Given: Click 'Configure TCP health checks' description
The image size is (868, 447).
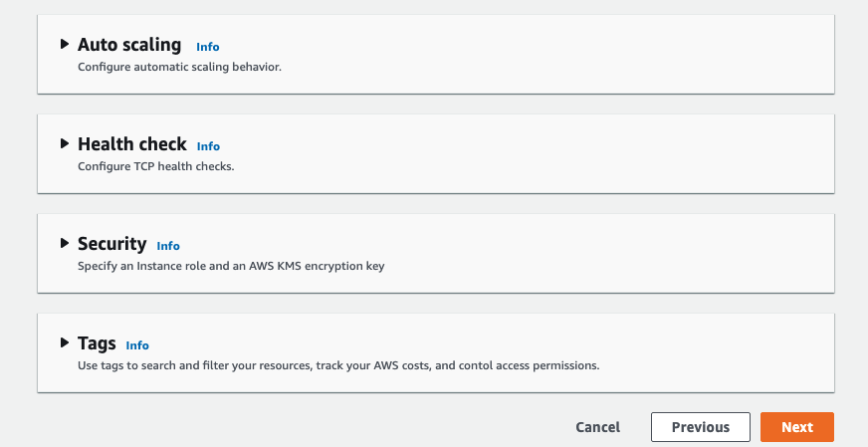Looking at the screenshot, I should tap(155, 166).
